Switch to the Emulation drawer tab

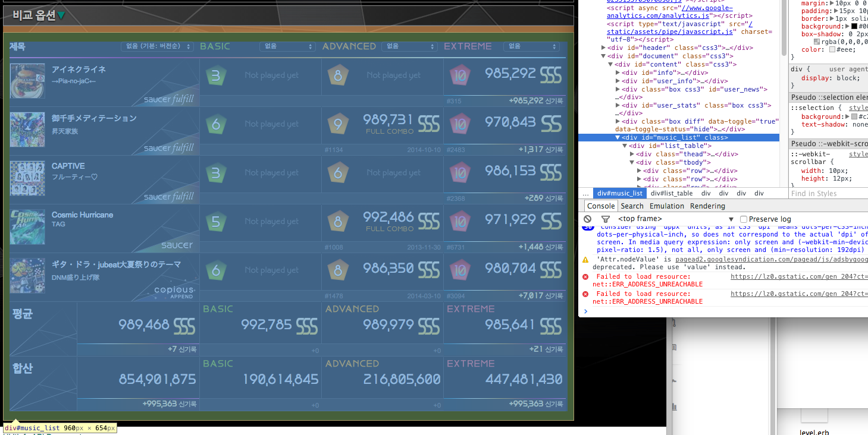(666, 206)
